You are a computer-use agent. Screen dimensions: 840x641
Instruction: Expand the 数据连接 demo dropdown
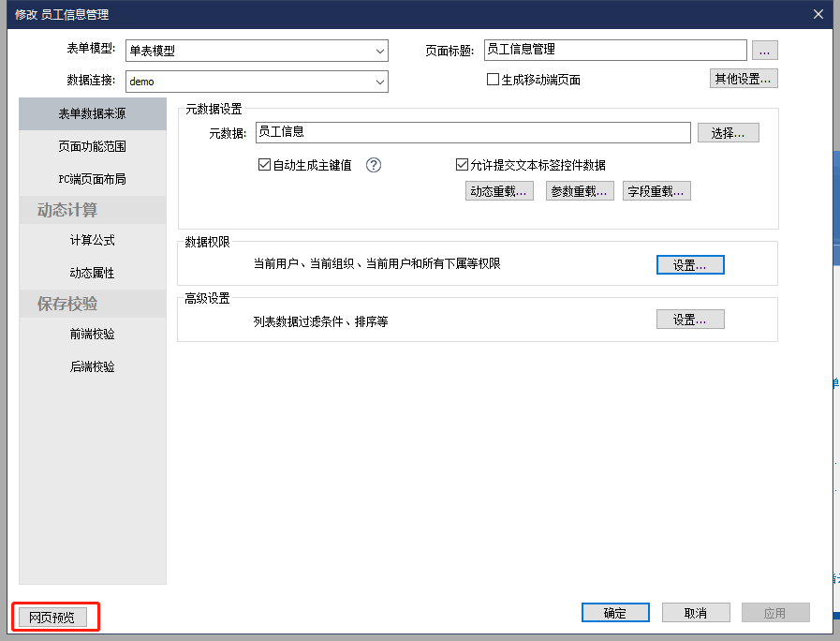[256, 82]
